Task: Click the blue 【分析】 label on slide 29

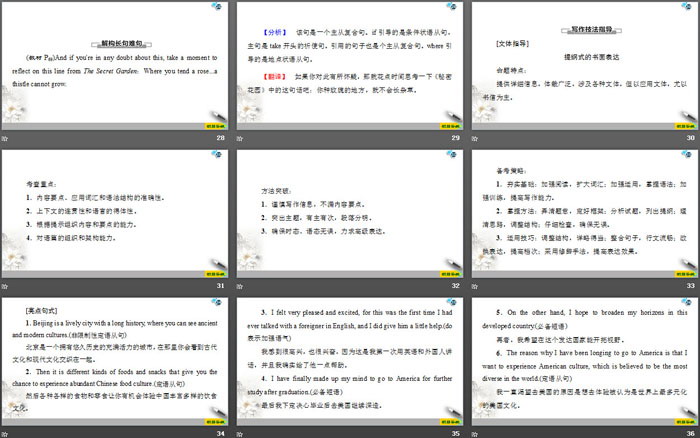Action: point(275,32)
